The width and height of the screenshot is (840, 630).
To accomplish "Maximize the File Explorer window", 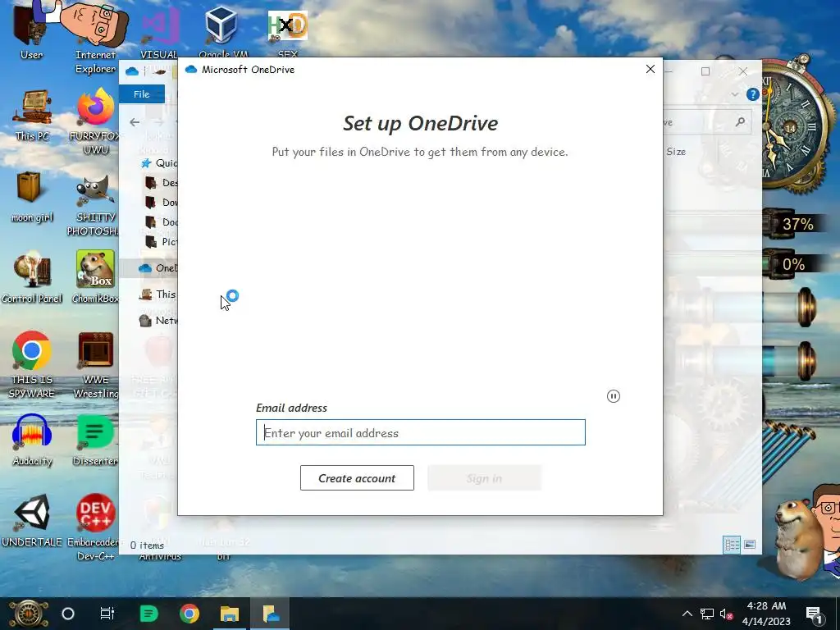I will (705, 71).
